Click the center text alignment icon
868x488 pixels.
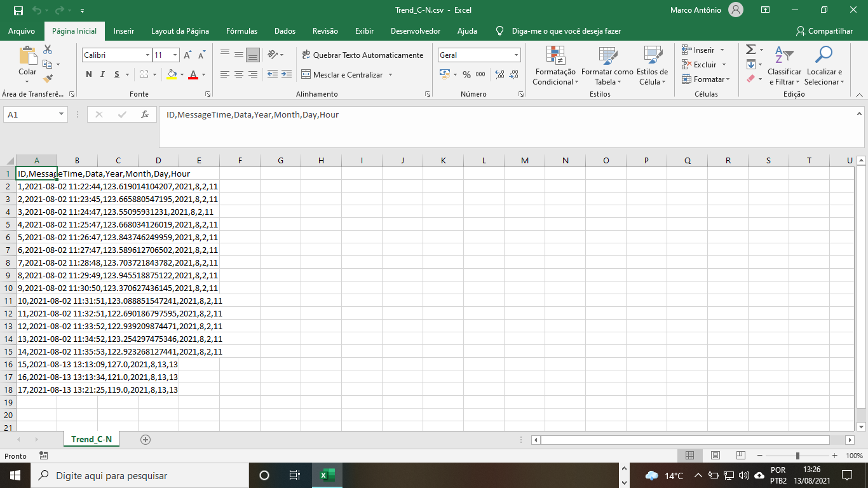point(239,75)
